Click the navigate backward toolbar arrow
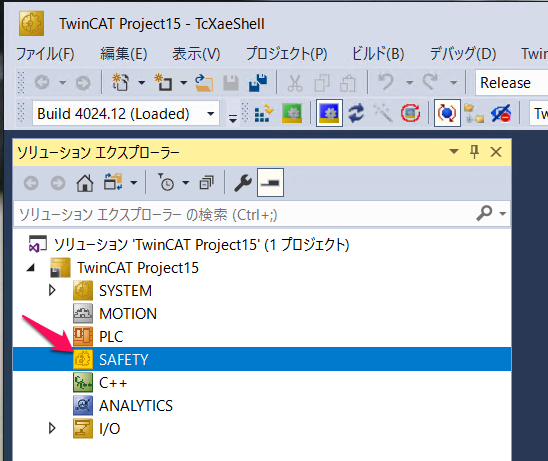The width and height of the screenshot is (548, 461). (x=42, y=83)
